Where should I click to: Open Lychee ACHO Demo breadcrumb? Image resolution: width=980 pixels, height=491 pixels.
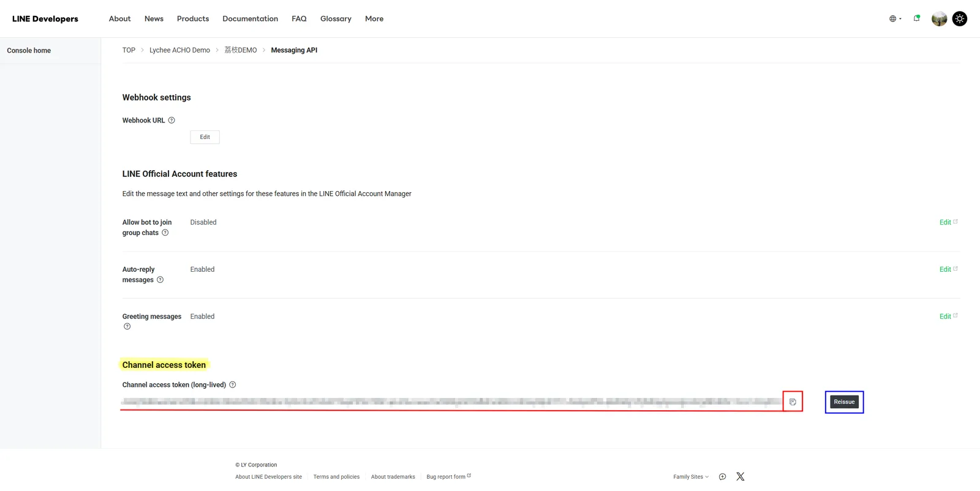(x=179, y=50)
